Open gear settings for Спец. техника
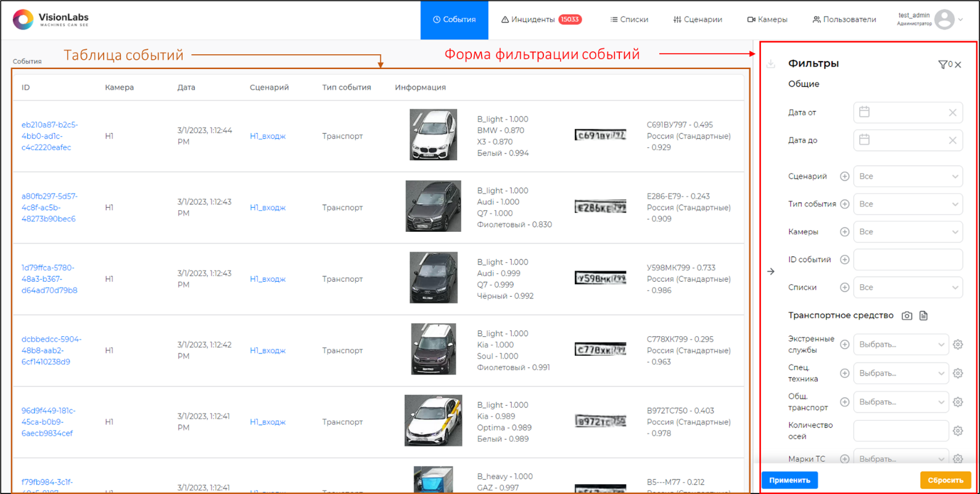Viewport: 980px width, 494px height. tap(958, 373)
